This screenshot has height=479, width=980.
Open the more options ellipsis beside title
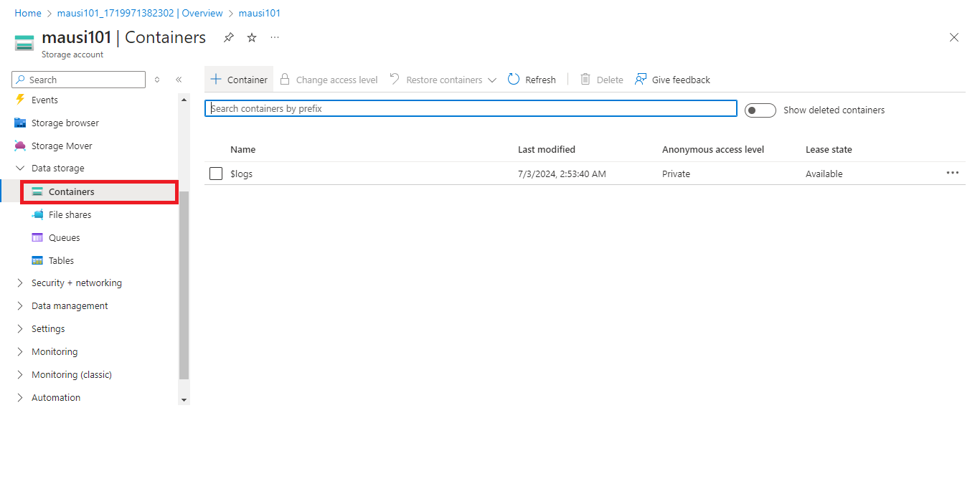[x=275, y=37]
